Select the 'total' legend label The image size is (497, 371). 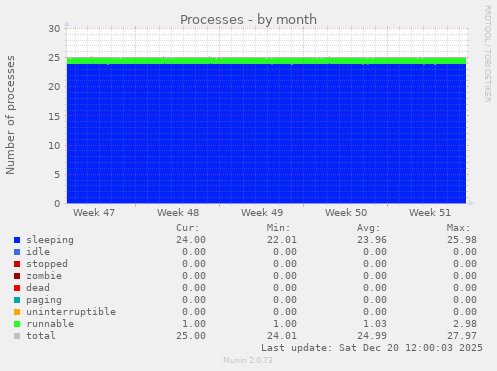pos(41,336)
